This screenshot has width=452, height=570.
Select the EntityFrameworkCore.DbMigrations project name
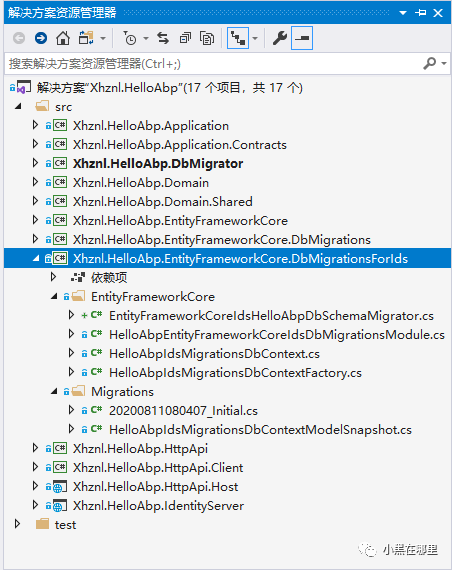[x=222, y=240]
